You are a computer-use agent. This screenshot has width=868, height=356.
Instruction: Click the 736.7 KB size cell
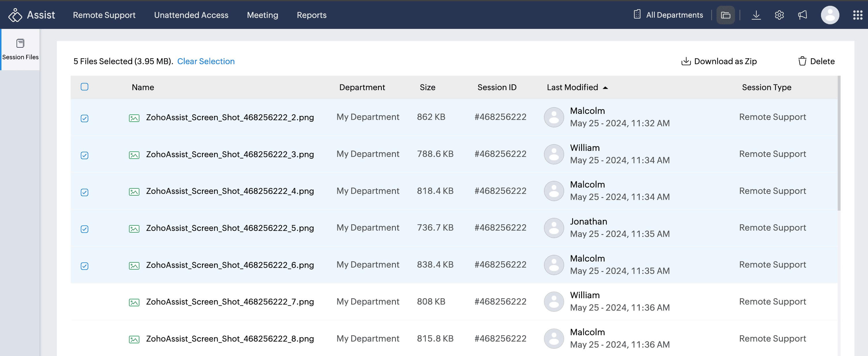435,227
